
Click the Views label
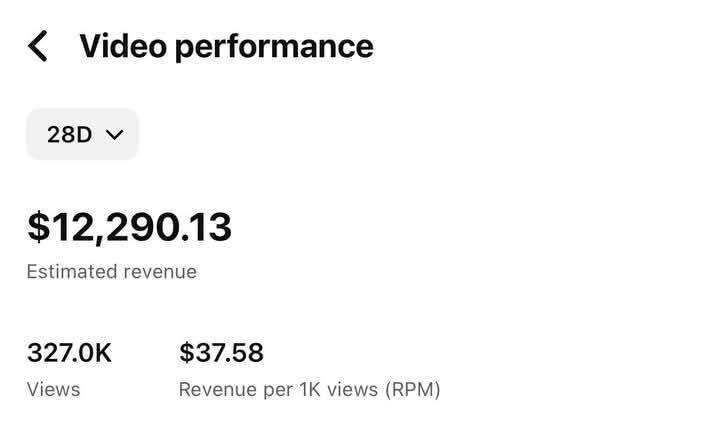pyautogui.click(x=53, y=389)
